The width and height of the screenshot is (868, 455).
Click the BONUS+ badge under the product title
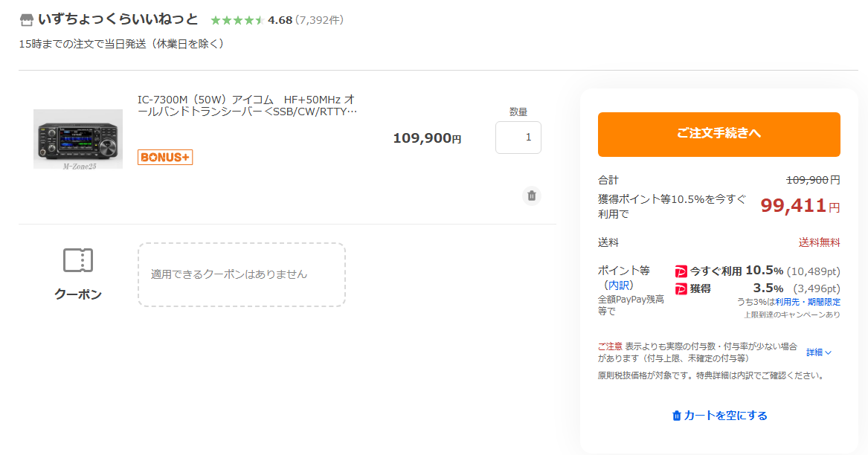click(165, 157)
